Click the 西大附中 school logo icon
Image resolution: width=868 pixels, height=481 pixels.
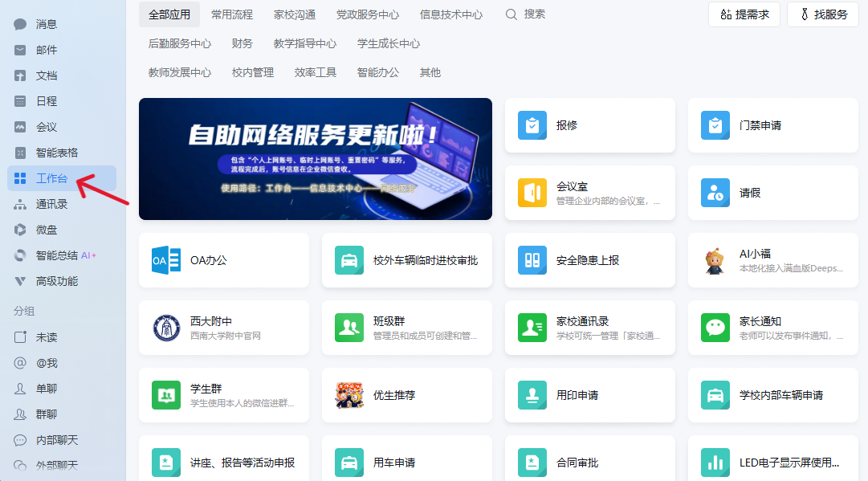(x=166, y=328)
